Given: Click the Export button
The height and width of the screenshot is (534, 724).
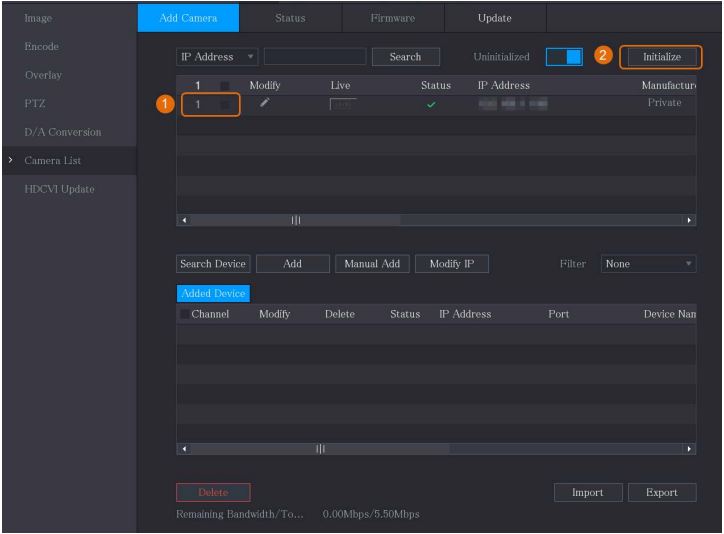Looking at the screenshot, I should pyautogui.click(x=662, y=492).
